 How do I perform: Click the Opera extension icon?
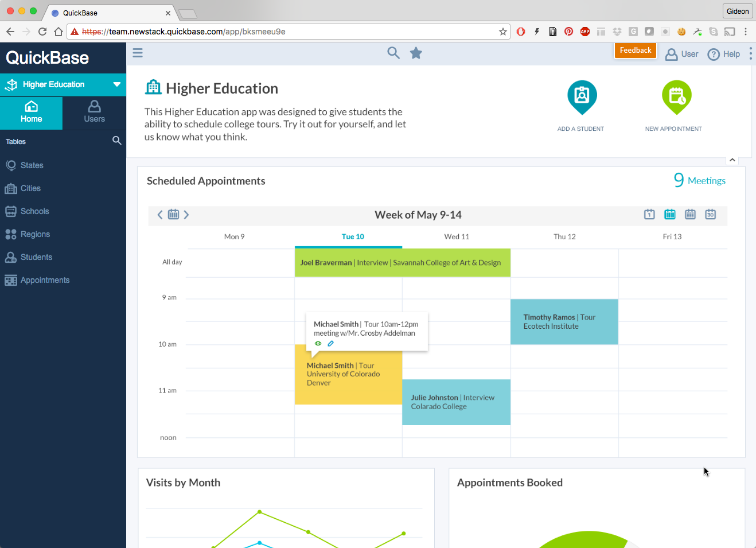(x=521, y=32)
